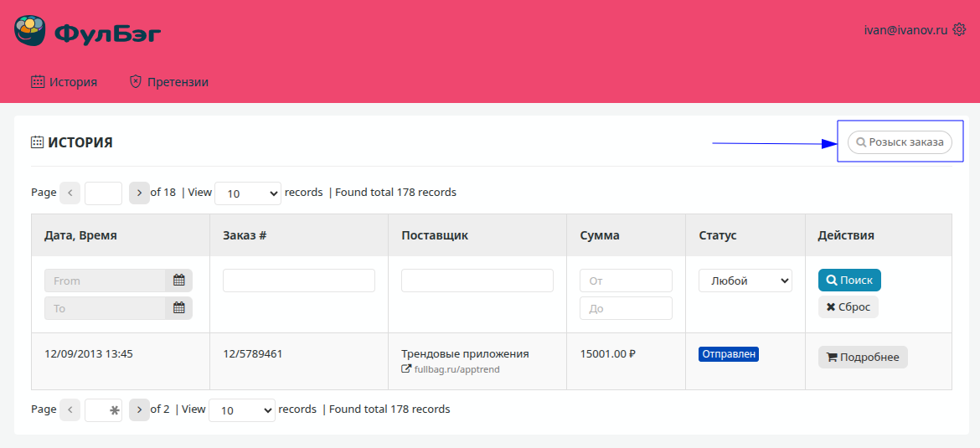Click the ФулБэг logo icon
This screenshot has width=980, height=448.
(x=30, y=32)
